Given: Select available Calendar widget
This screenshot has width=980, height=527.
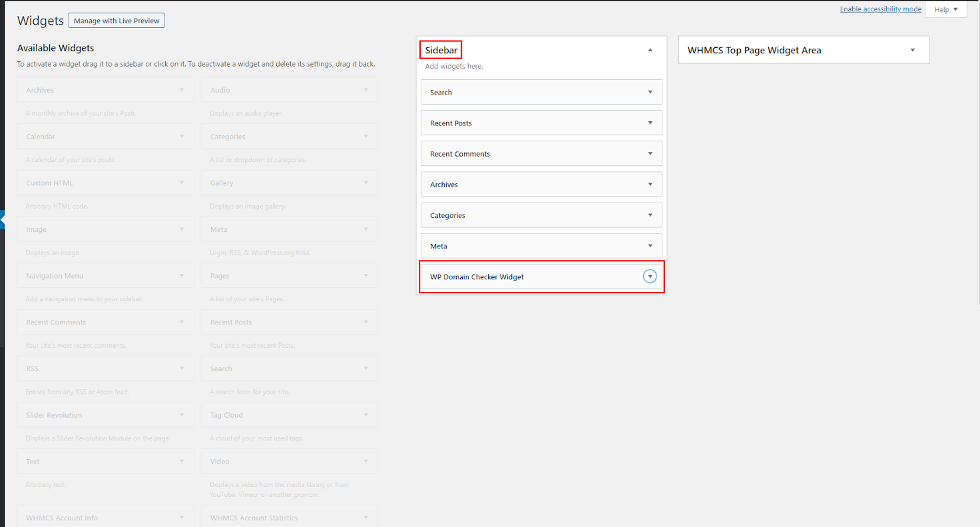Looking at the screenshot, I should pyautogui.click(x=105, y=137).
